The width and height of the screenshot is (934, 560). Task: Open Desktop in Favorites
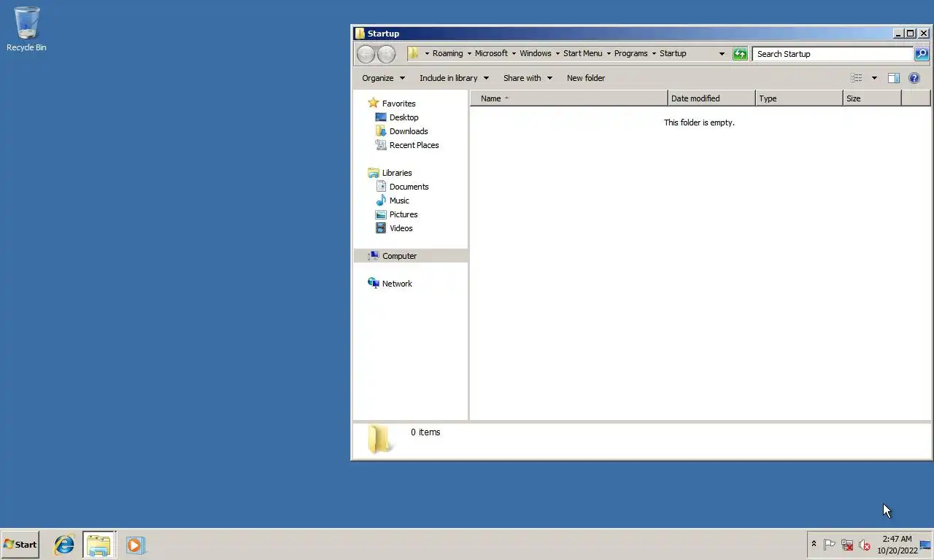[x=397, y=117]
